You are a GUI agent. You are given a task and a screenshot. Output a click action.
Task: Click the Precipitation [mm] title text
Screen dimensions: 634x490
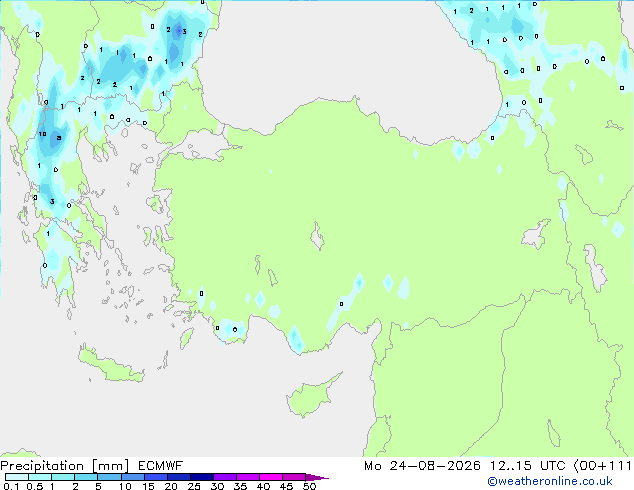[65, 466]
